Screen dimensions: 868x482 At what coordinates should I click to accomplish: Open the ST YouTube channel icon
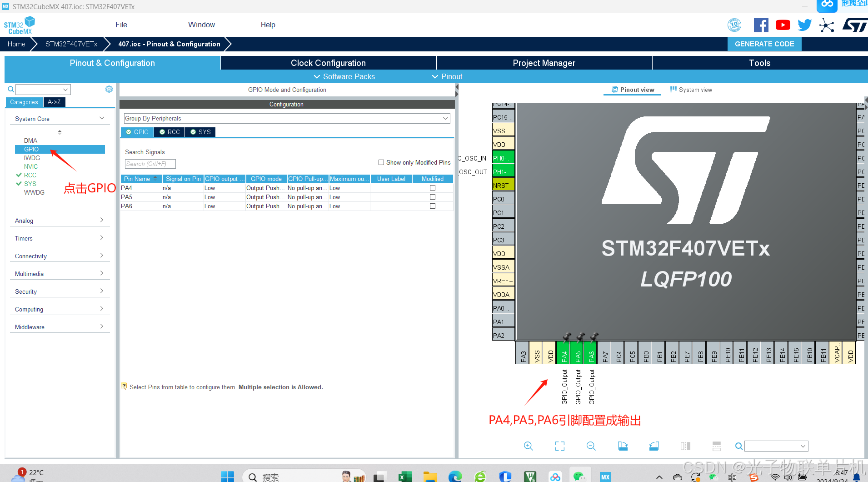click(x=783, y=25)
